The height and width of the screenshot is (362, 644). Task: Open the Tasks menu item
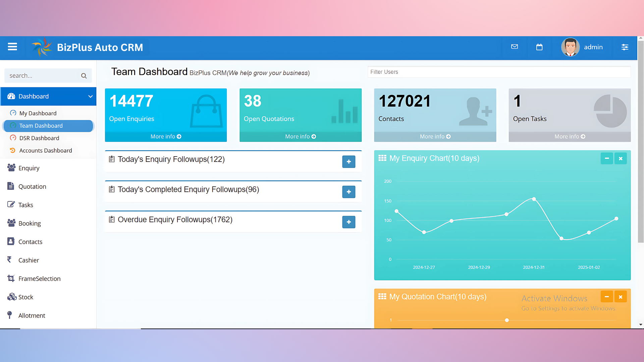click(x=26, y=205)
